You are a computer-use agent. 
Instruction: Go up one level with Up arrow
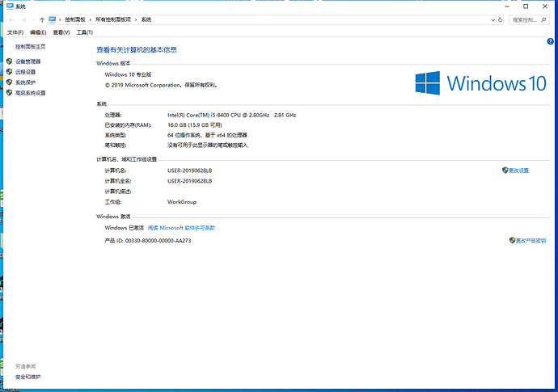[42, 20]
